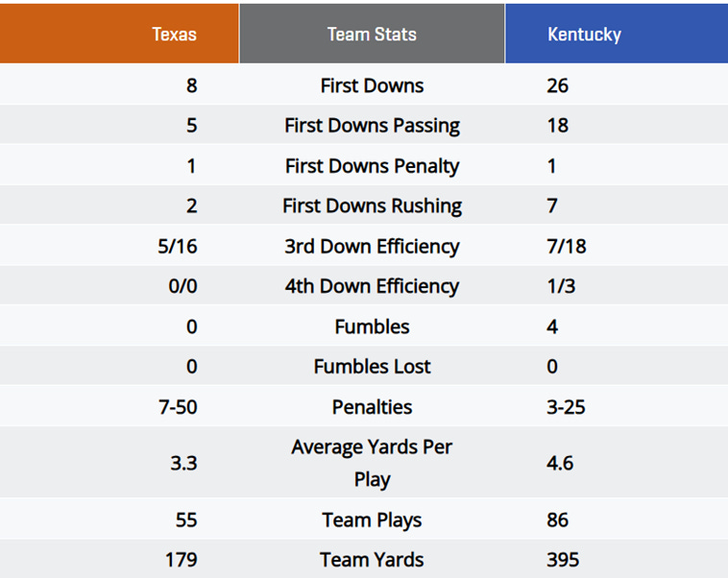Select Texas's 179 team yards value
The image size is (728, 578).
(181, 560)
